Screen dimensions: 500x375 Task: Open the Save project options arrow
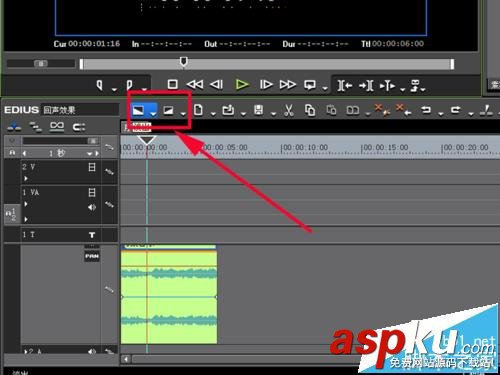(x=273, y=114)
